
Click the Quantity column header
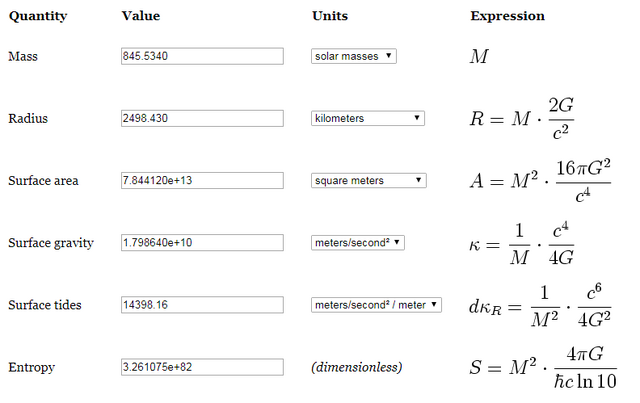coord(38,16)
